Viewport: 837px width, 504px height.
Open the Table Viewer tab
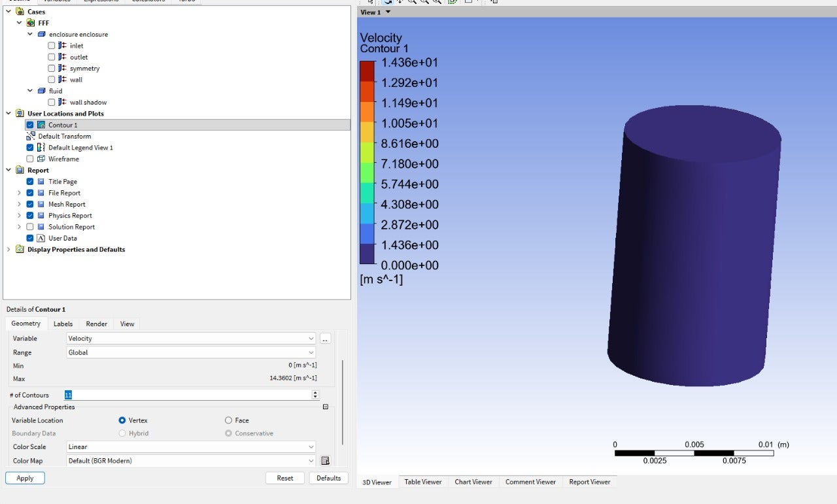click(x=423, y=482)
